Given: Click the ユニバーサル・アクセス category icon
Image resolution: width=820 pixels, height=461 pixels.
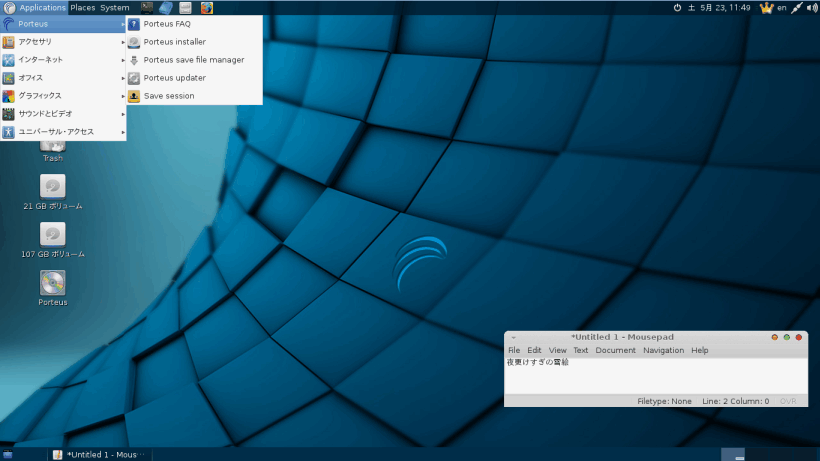Looking at the screenshot, I should point(8,132).
